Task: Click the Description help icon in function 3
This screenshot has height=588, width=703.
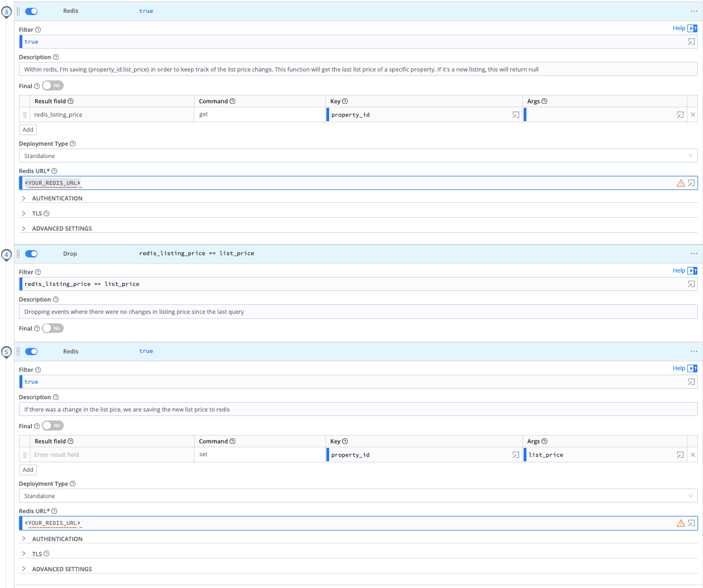Action: [x=56, y=58]
